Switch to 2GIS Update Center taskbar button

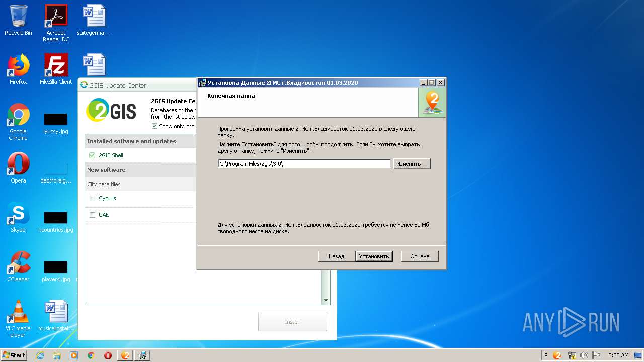(125, 355)
